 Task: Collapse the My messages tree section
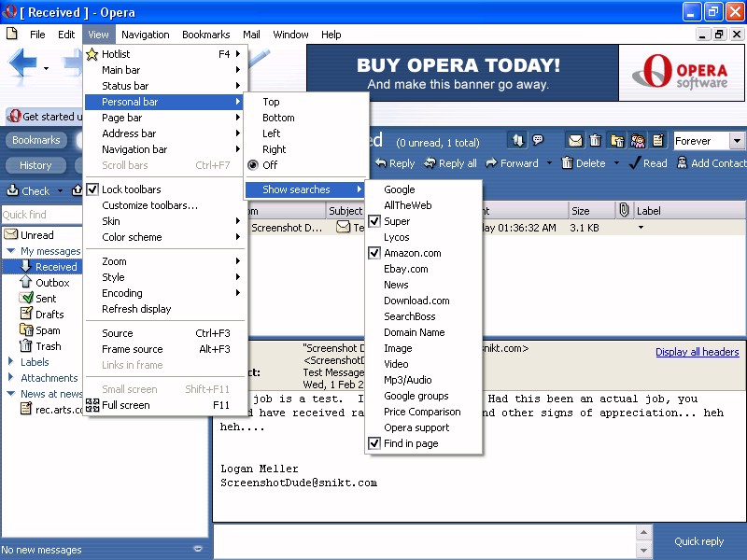[x=10, y=251]
